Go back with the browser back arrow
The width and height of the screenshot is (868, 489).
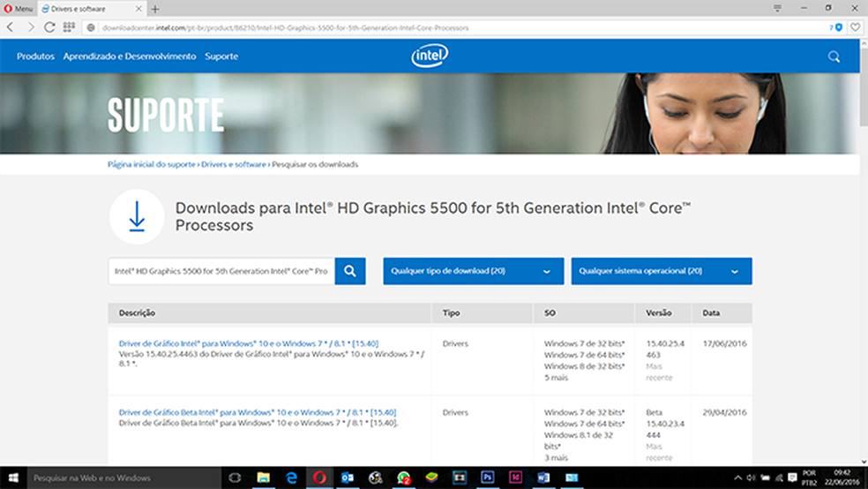point(11,27)
